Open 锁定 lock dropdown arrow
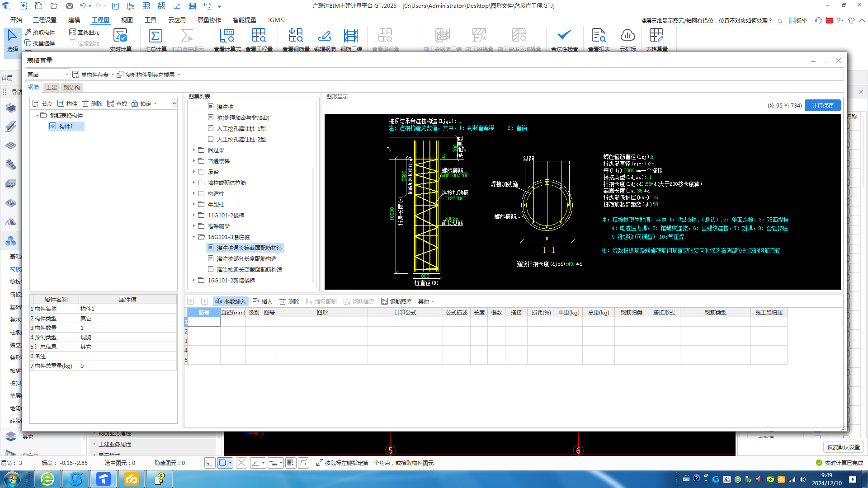This screenshot has width=868, height=488. tap(155, 104)
